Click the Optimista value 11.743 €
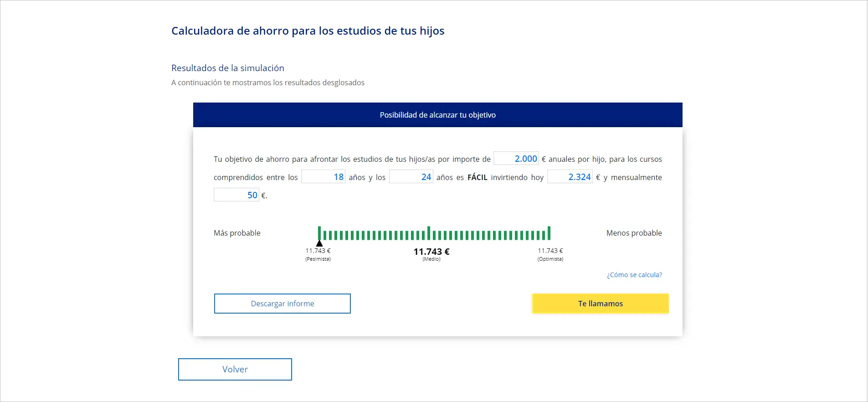 [x=550, y=251]
